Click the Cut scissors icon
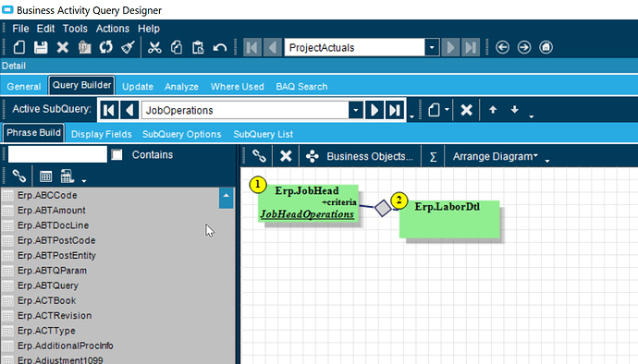The height and width of the screenshot is (364, 638). pos(154,48)
